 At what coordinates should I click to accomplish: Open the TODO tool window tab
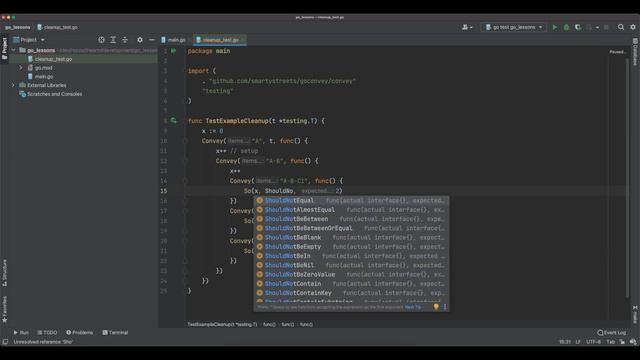(x=47, y=333)
